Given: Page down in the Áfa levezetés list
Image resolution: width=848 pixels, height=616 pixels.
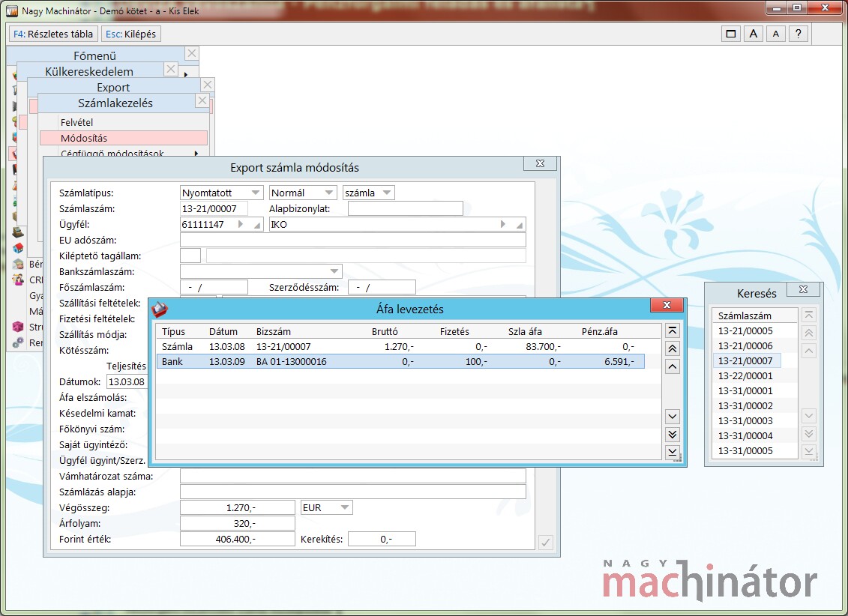Looking at the screenshot, I should tap(673, 435).
